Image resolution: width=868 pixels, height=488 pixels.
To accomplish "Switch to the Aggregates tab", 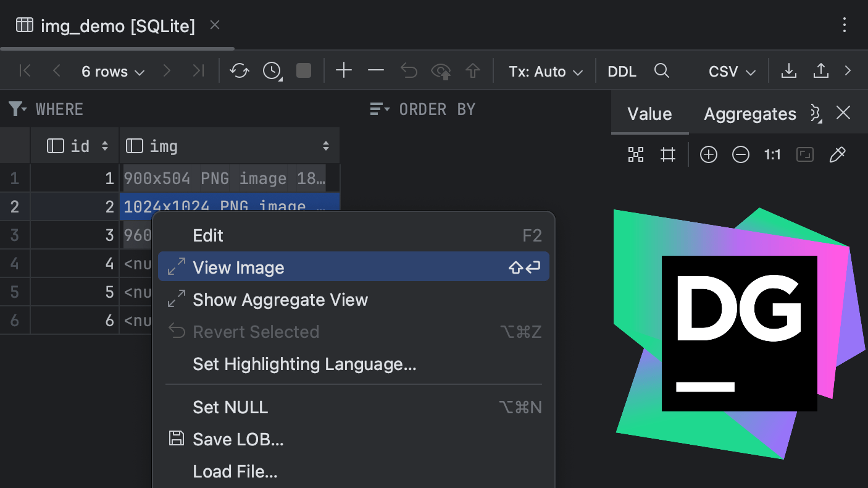I will point(749,114).
